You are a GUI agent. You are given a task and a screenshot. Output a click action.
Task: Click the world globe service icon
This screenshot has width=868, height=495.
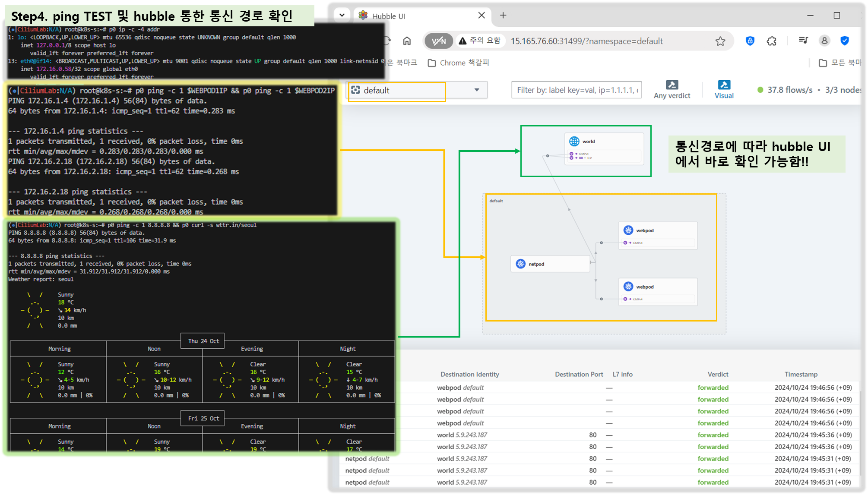pos(574,141)
